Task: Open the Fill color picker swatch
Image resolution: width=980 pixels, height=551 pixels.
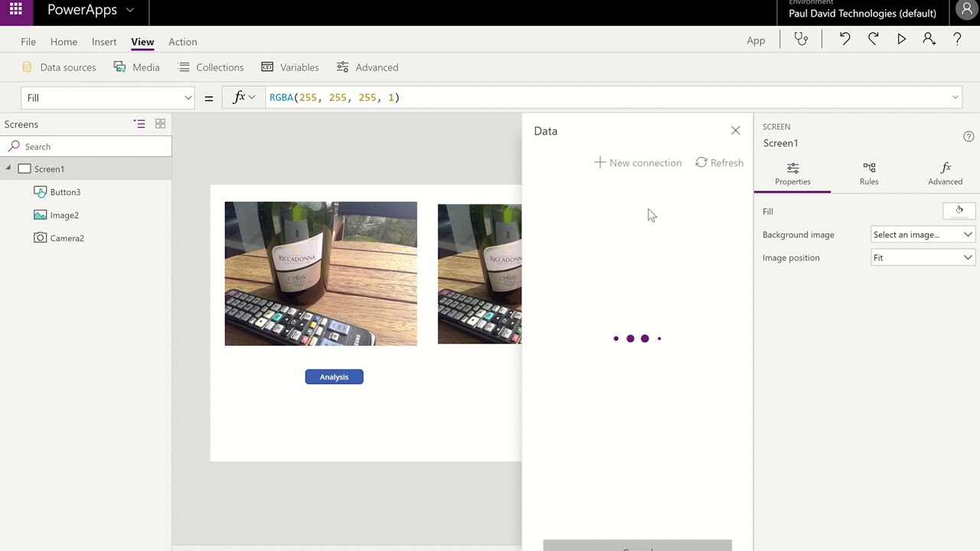Action: tap(959, 210)
